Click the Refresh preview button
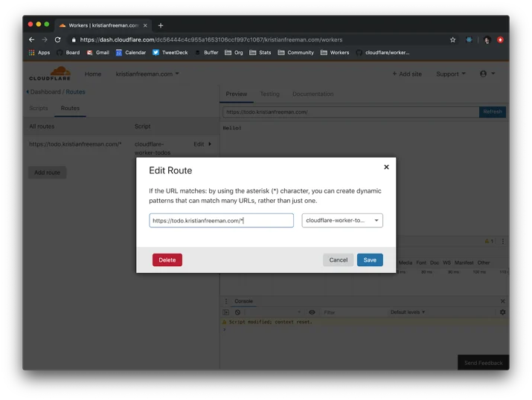The image size is (532, 400). pos(493,112)
